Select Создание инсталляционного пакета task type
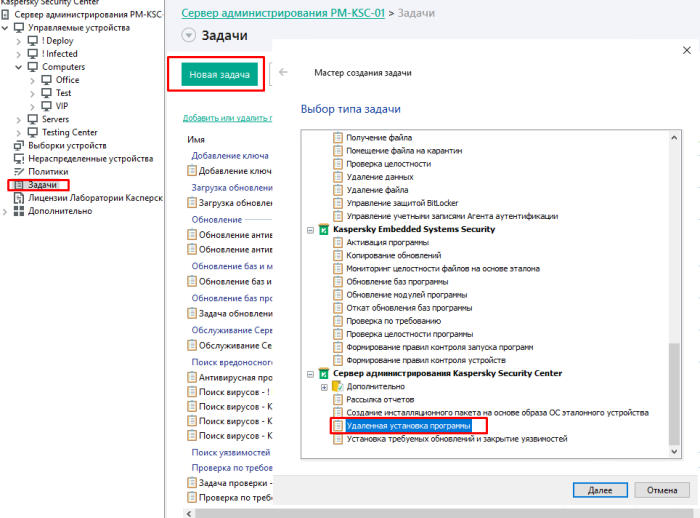This screenshot has width=700, height=518. pyautogui.click(x=497, y=413)
